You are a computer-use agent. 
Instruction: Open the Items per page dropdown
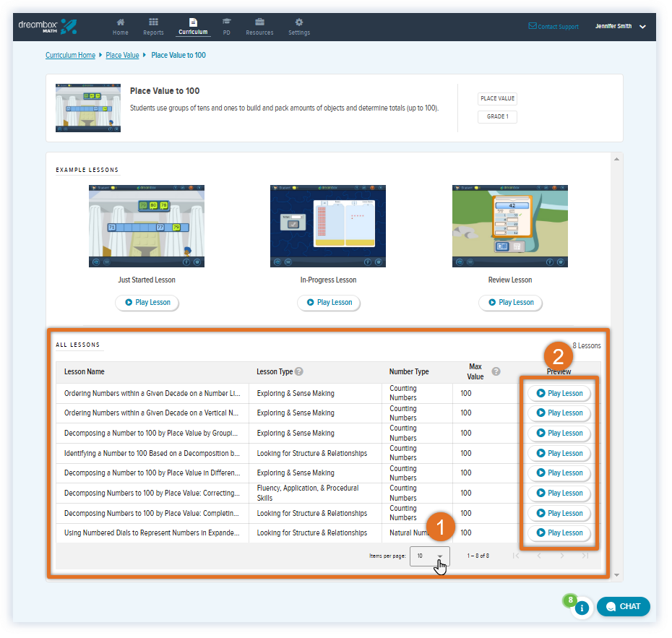pyautogui.click(x=430, y=556)
